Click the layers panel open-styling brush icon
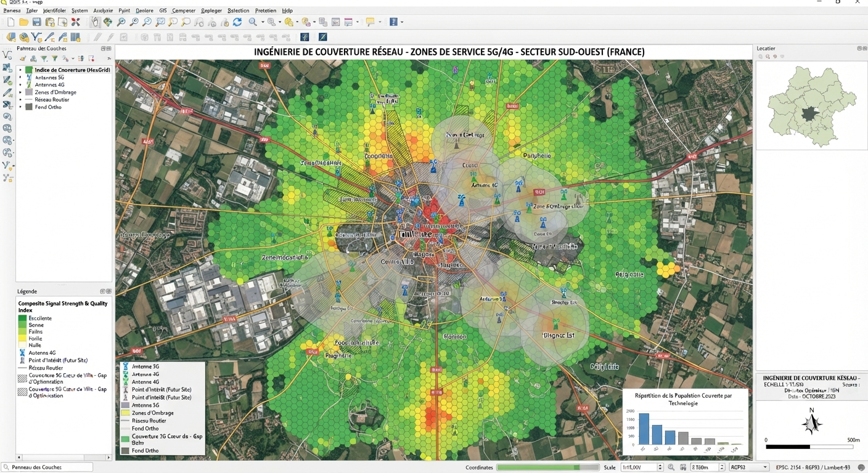Image resolution: width=868 pixels, height=473 pixels. coord(23,59)
